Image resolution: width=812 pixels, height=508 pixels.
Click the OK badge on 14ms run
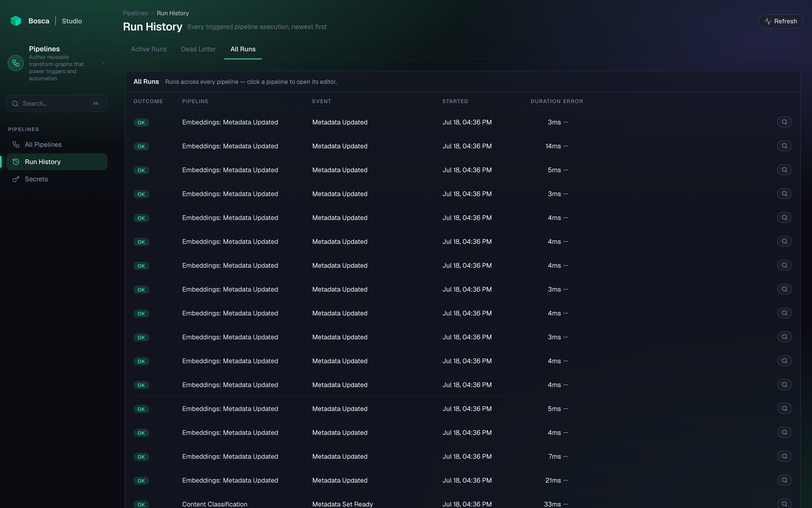[x=141, y=147]
